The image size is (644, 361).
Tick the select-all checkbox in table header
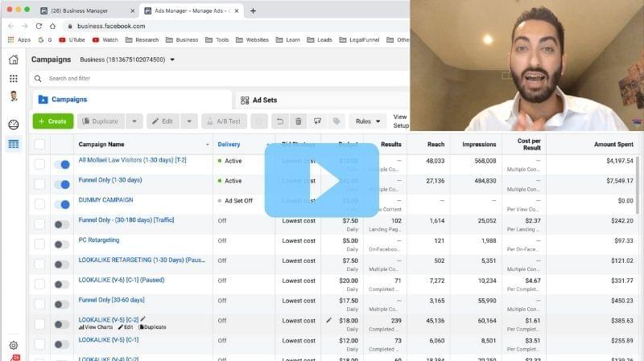(x=39, y=145)
